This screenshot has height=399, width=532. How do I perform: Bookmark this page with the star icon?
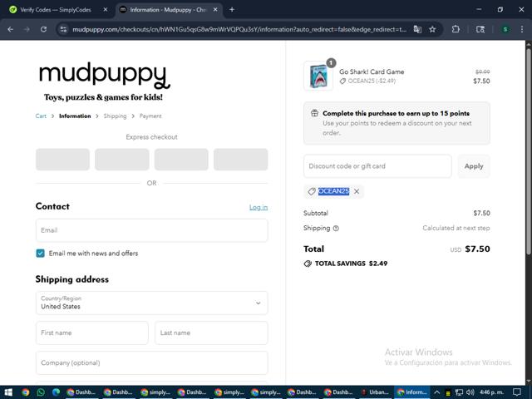pyautogui.click(x=432, y=30)
